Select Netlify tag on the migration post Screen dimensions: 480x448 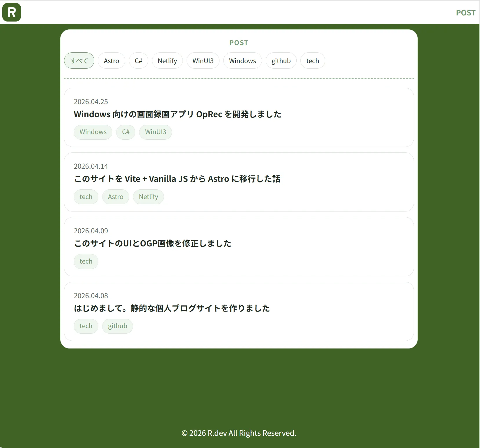(148, 197)
